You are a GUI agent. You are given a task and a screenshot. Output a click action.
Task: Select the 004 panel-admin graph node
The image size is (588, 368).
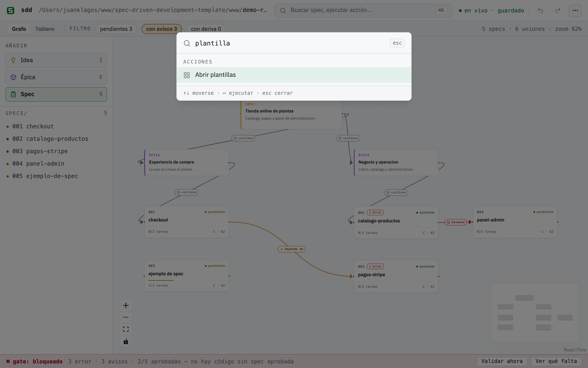click(x=515, y=222)
